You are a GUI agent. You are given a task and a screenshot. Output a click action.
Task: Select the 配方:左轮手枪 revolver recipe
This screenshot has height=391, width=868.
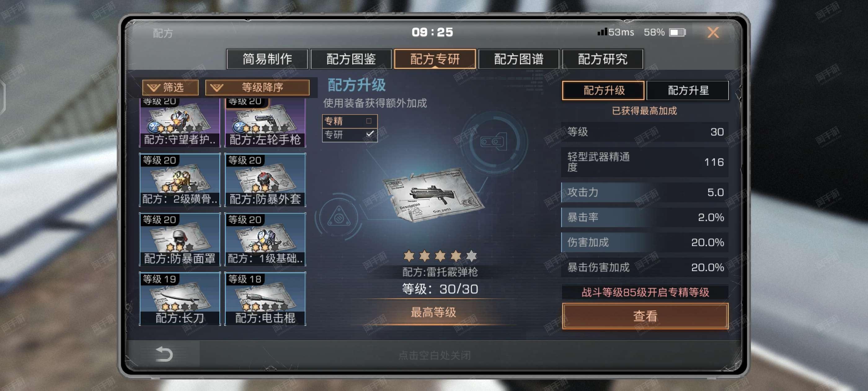point(265,123)
